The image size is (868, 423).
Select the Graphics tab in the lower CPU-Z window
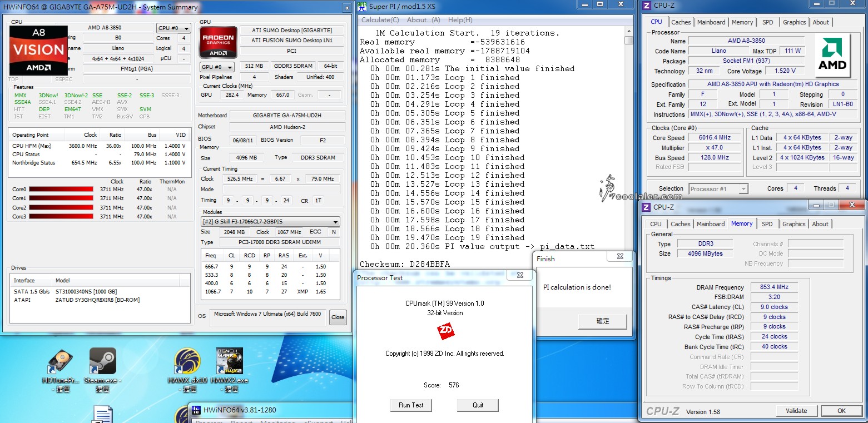[x=793, y=224]
